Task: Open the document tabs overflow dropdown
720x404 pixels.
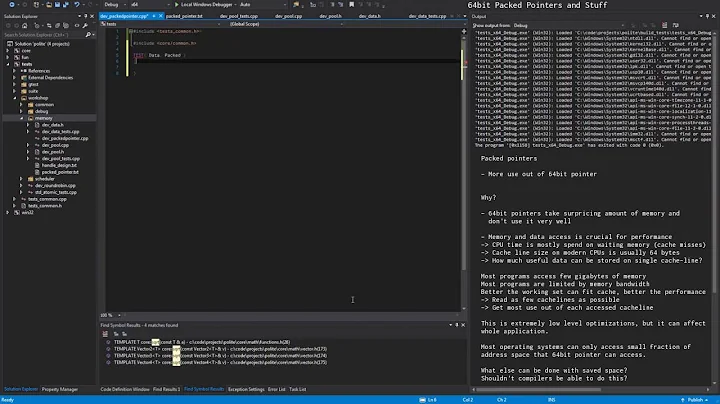Action: tap(465, 16)
